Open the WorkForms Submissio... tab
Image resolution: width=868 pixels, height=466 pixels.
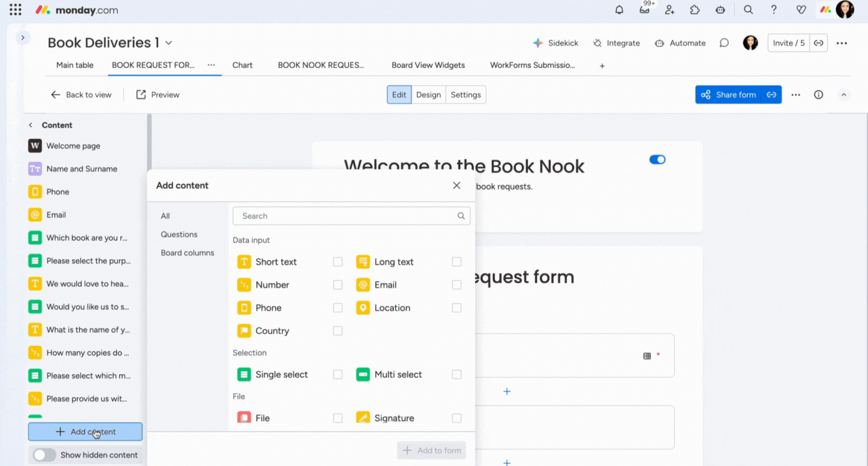(x=532, y=65)
